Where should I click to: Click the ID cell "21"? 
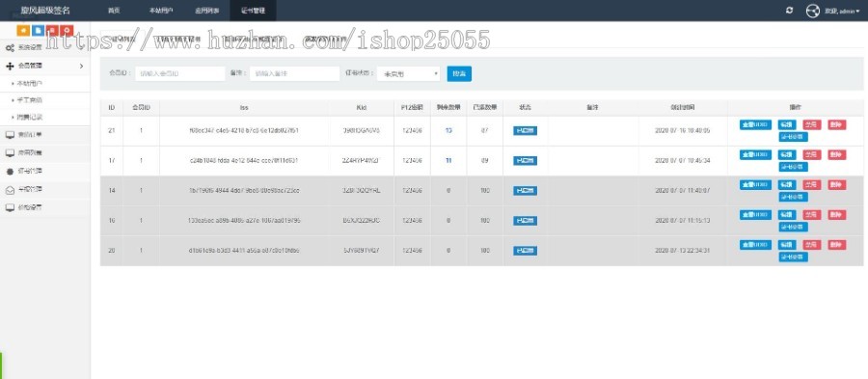111,130
